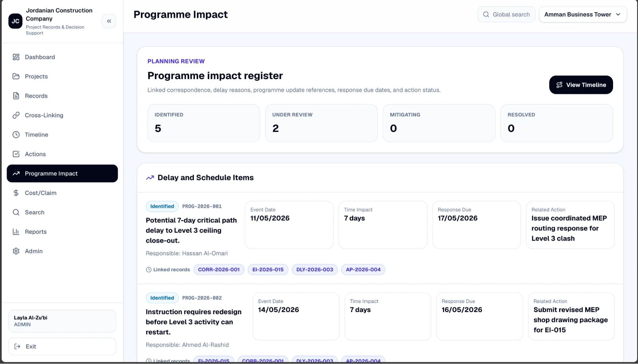Viewport: 638px width, 364px height.
Task: Click the Resolved summary card
Action: (557, 123)
